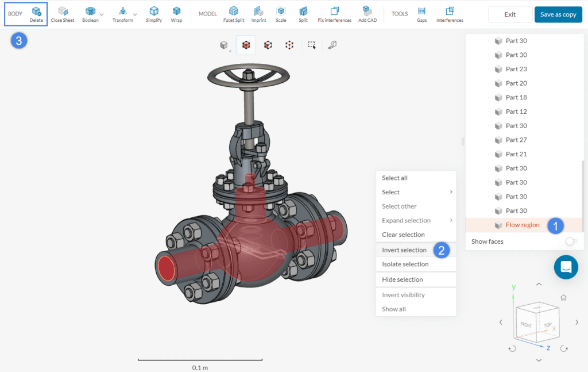The width and height of the screenshot is (588, 372).
Task: Expand the Transform dropdown
Action: 134,14
